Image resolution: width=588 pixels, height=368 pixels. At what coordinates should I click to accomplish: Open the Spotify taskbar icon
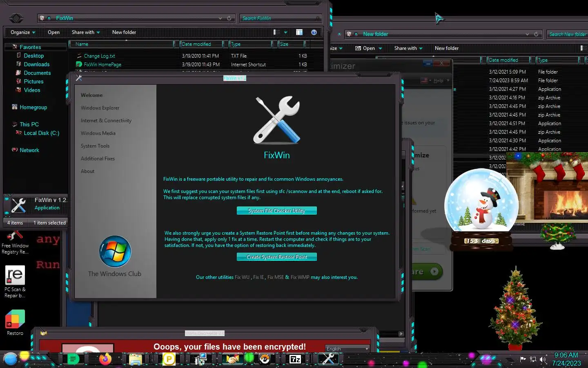(73, 359)
